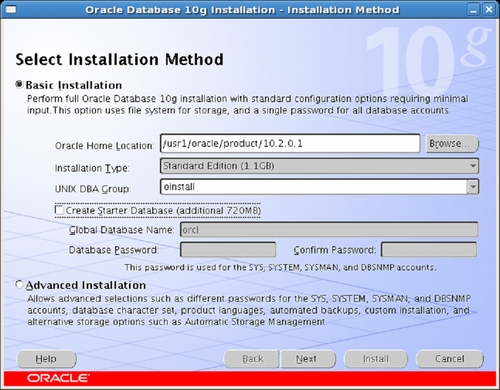This screenshot has width=500, height=390.
Task: Click the Confirm Password label
Action: tap(335, 250)
